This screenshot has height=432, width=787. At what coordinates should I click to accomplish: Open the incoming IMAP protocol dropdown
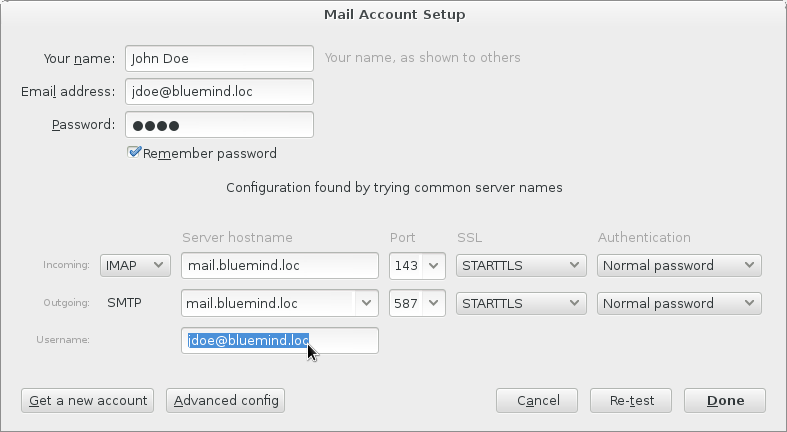(135, 265)
